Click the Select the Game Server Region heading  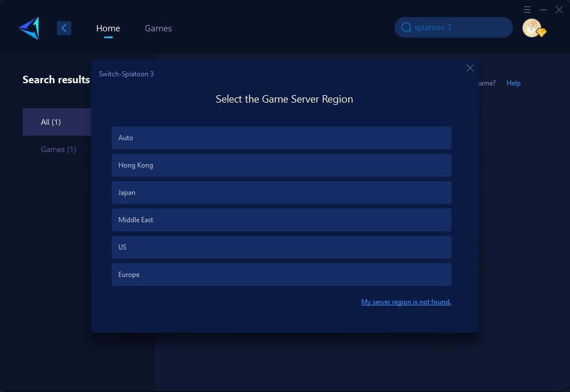pyautogui.click(x=284, y=99)
